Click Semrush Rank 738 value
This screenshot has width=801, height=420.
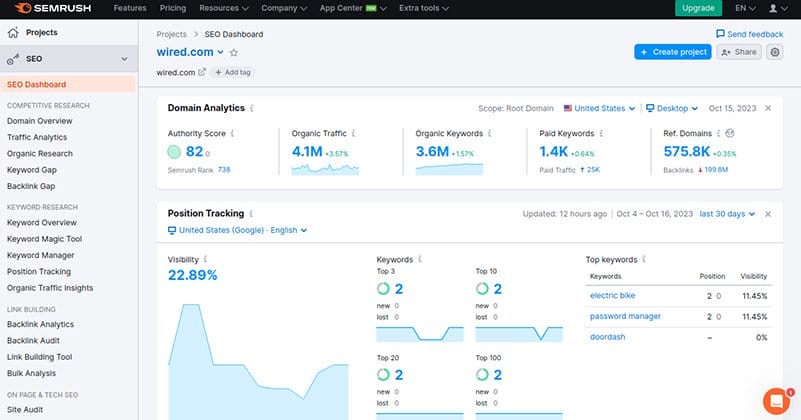[x=224, y=170]
